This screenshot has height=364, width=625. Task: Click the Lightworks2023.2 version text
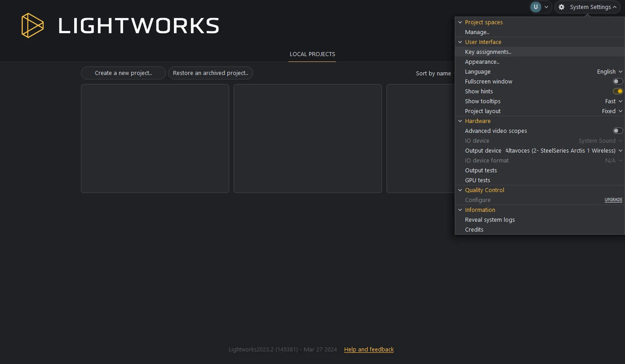(x=283, y=349)
